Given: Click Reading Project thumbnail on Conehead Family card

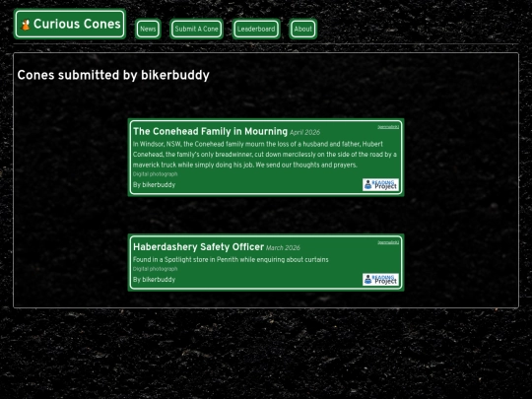Looking at the screenshot, I should pos(380,185).
